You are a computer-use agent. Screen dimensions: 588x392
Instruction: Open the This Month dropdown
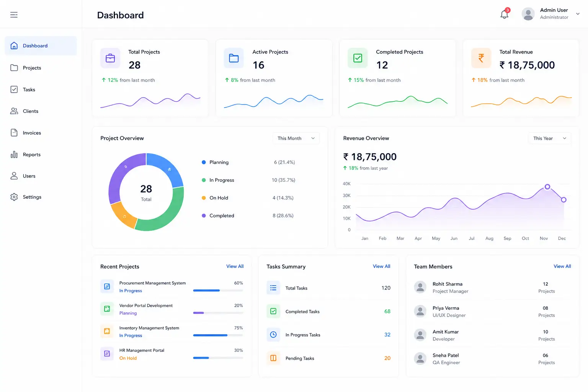296,138
